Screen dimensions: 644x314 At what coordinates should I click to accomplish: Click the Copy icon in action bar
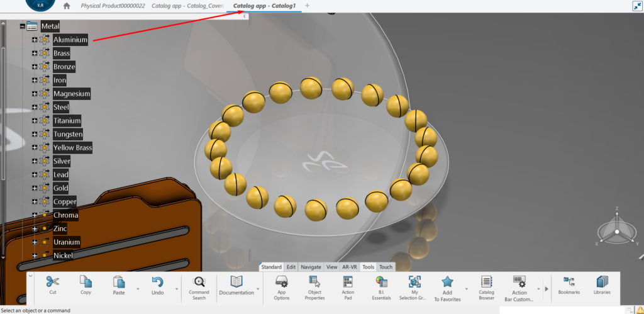pyautogui.click(x=86, y=283)
